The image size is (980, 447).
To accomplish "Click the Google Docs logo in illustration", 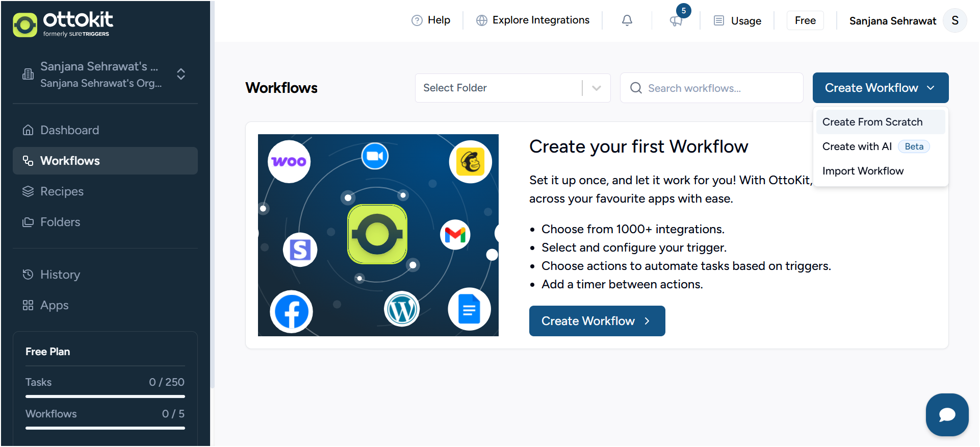I will (469, 309).
